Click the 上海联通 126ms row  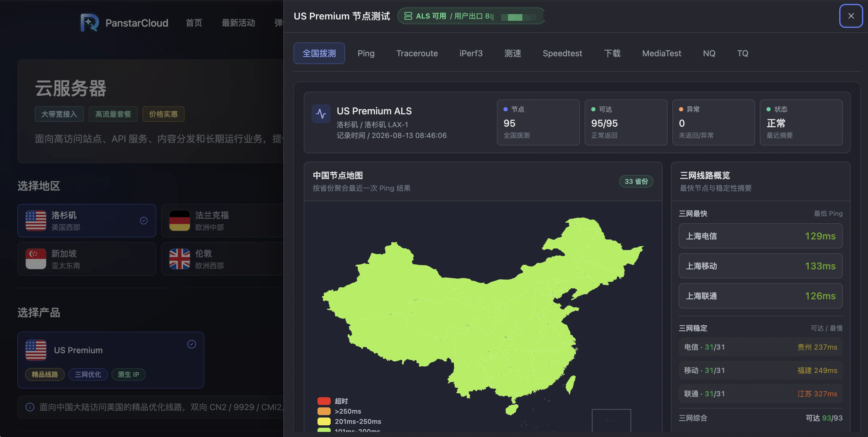pos(760,296)
